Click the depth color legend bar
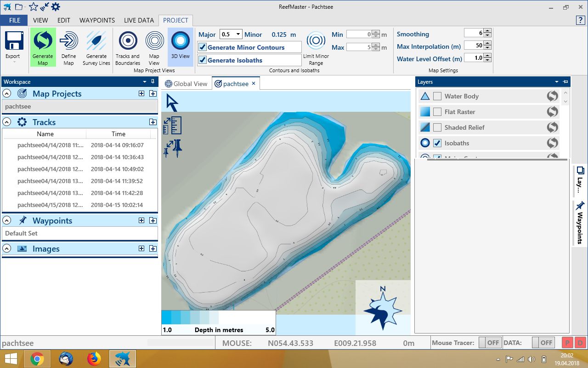 [x=218, y=317]
